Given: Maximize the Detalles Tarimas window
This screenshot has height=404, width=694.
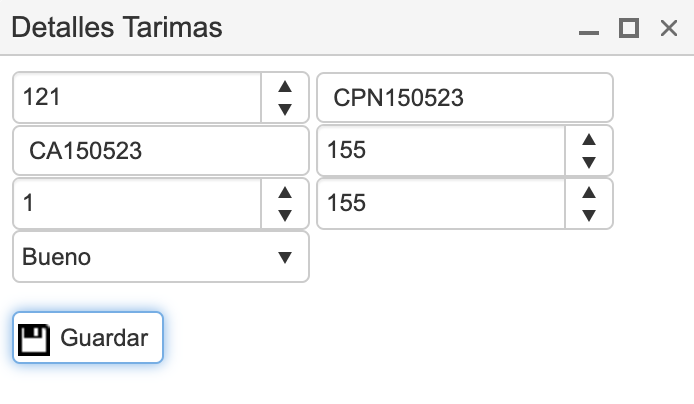Looking at the screenshot, I should click(628, 28).
